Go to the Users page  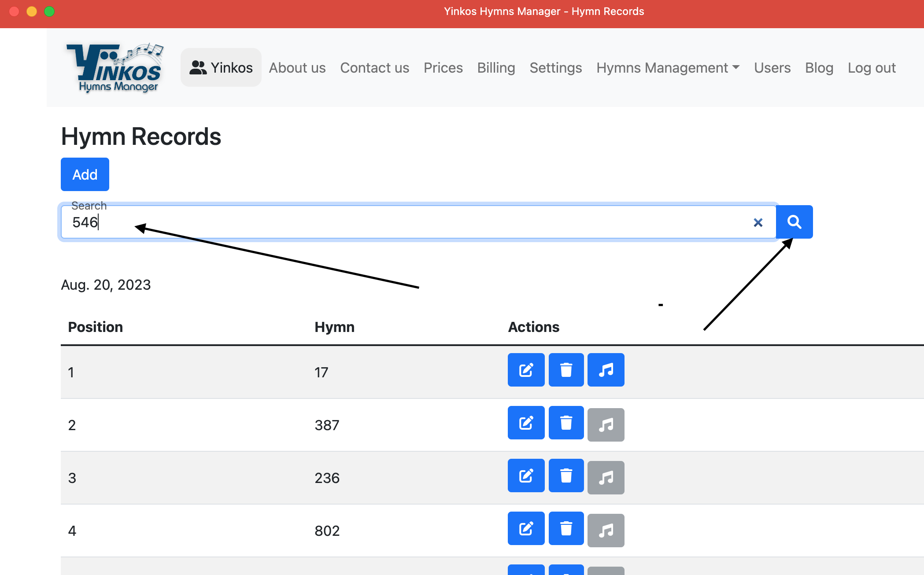(x=772, y=68)
